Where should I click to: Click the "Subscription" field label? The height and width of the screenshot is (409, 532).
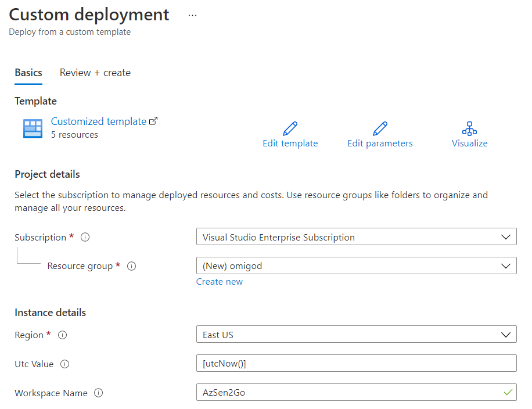coord(41,237)
